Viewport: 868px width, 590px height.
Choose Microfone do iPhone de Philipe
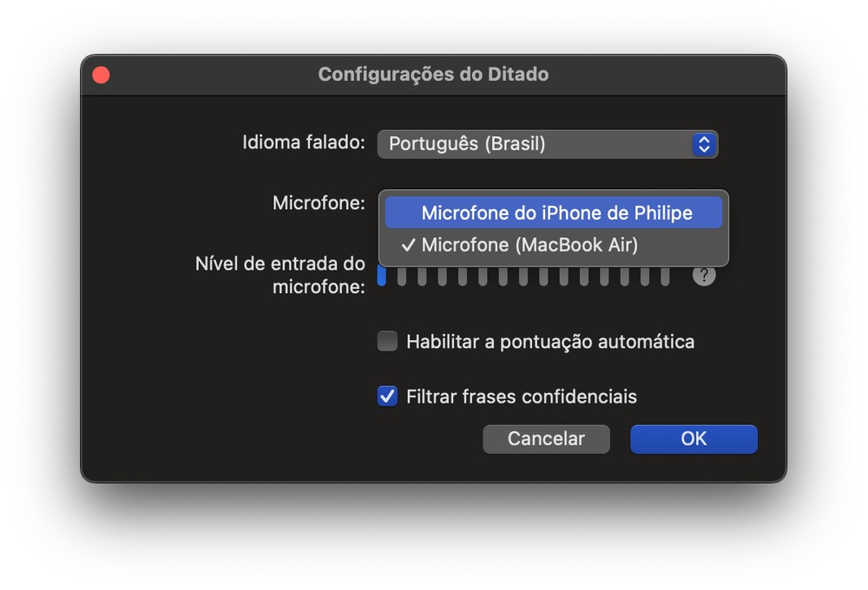pos(556,213)
